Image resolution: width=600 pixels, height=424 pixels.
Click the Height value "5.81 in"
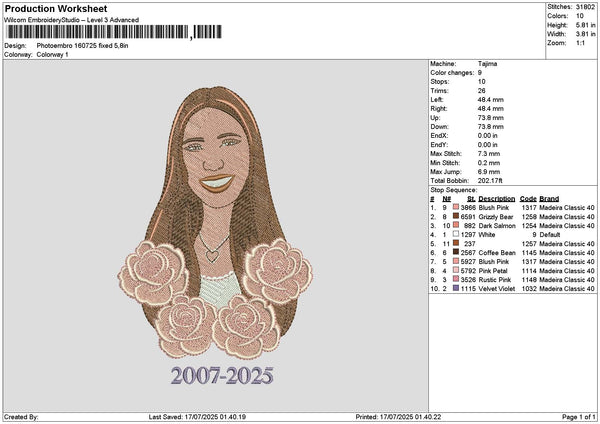586,25
